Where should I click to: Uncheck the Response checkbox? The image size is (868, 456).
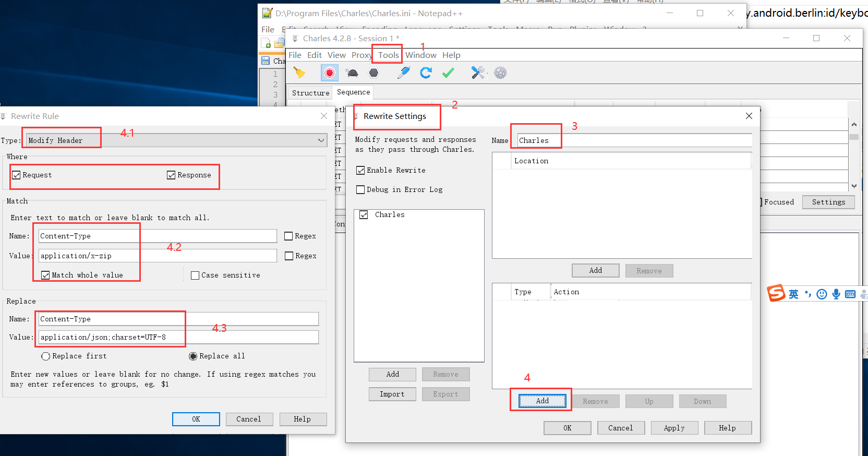[x=171, y=175]
